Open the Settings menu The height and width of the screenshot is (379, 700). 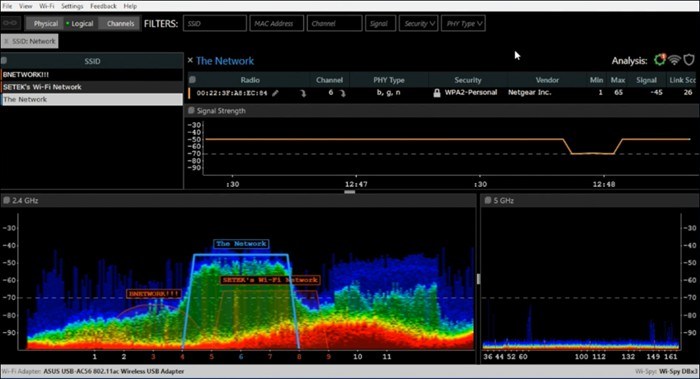[x=72, y=6]
